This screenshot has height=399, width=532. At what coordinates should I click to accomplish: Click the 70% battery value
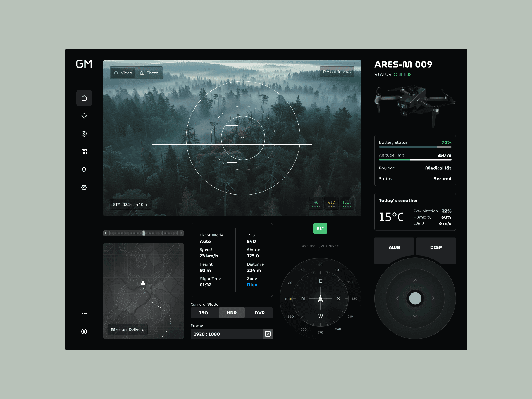tap(447, 142)
